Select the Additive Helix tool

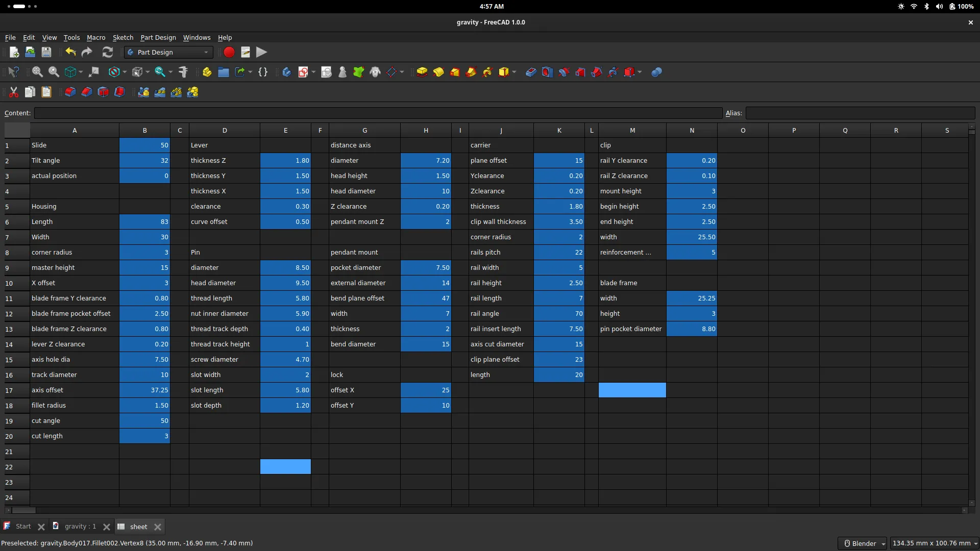(487, 72)
